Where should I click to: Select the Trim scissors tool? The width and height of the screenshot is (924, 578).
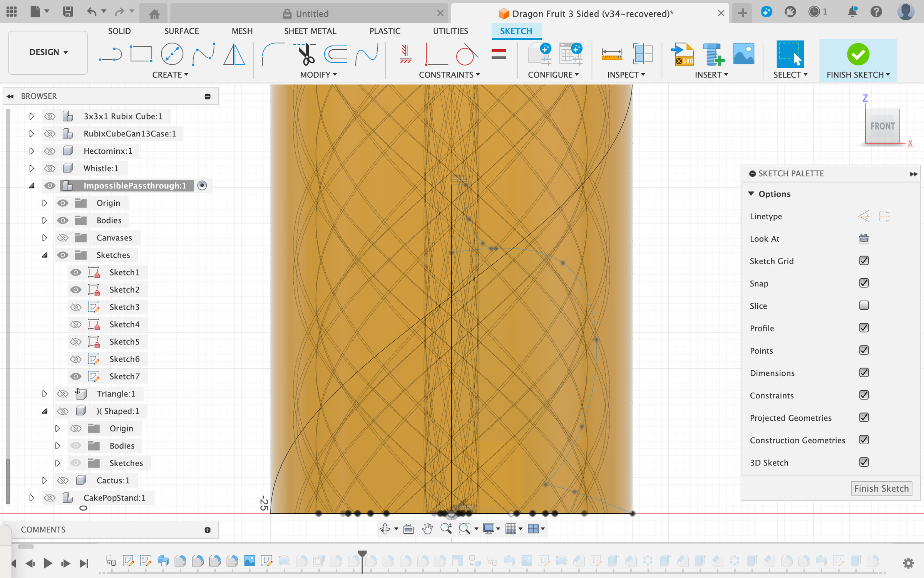[306, 54]
